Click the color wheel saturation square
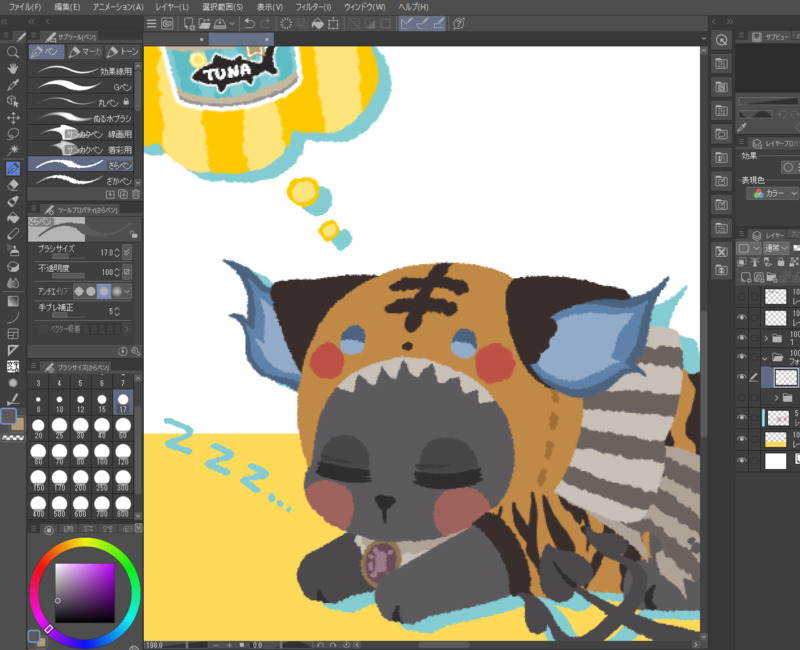The width and height of the screenshot is (800, 650). pos(85,593)
